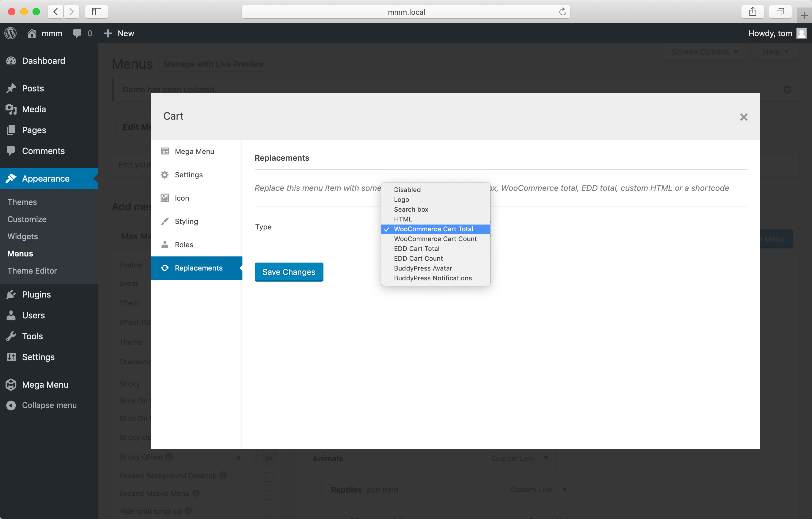This screenshot has width=812, height=519.
Task: Select WooCommerce Cart Total option
Action: [436, 229]
